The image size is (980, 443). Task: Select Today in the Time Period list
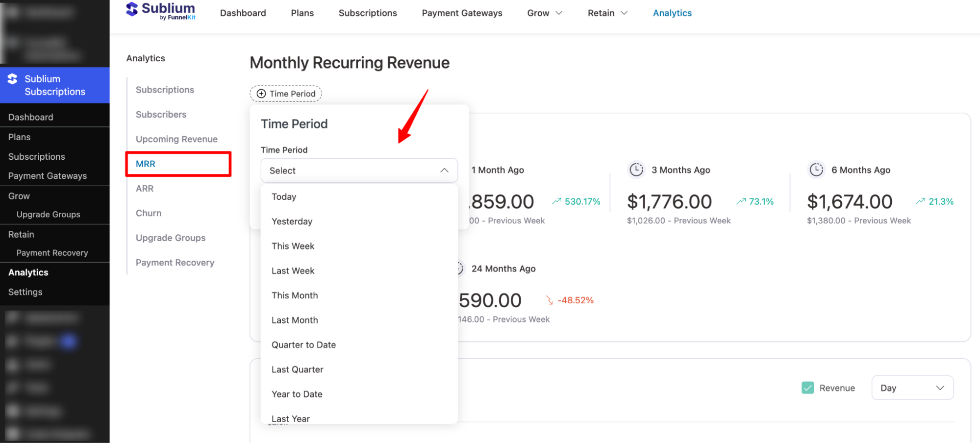pos(283,197)
